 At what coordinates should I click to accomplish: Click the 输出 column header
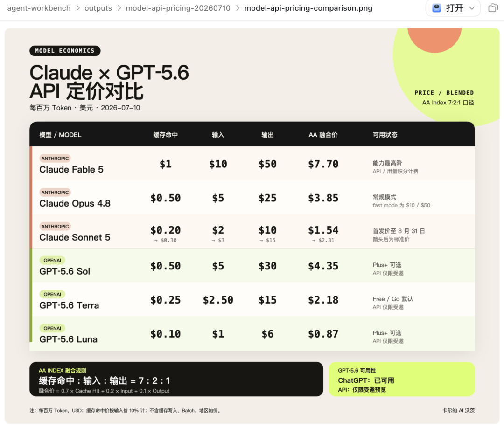pyautogui.click(x=267, y=135)
